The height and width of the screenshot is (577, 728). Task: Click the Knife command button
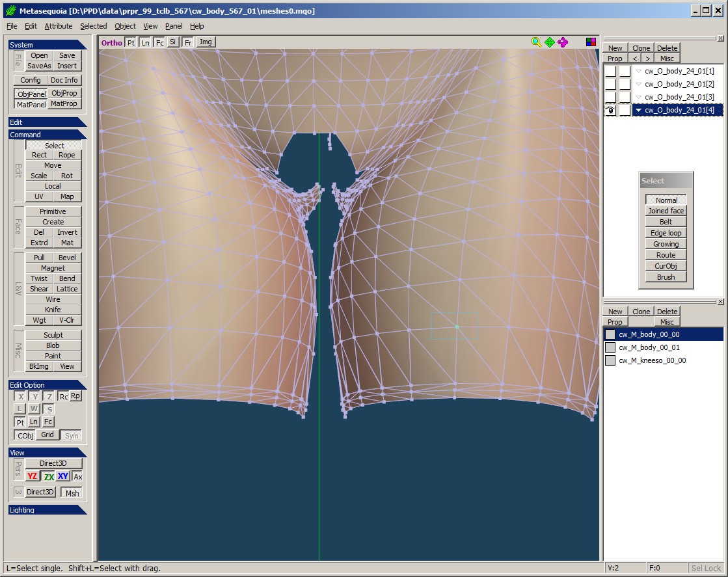coord(53,310)
